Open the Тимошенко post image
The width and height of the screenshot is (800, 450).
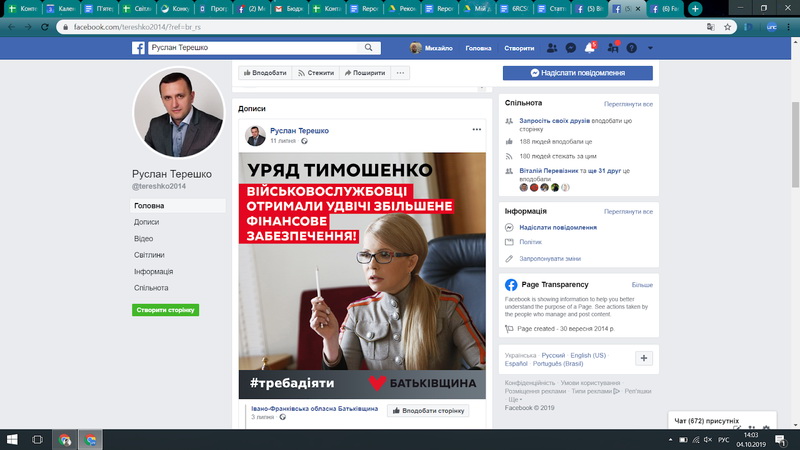[362, 276]
